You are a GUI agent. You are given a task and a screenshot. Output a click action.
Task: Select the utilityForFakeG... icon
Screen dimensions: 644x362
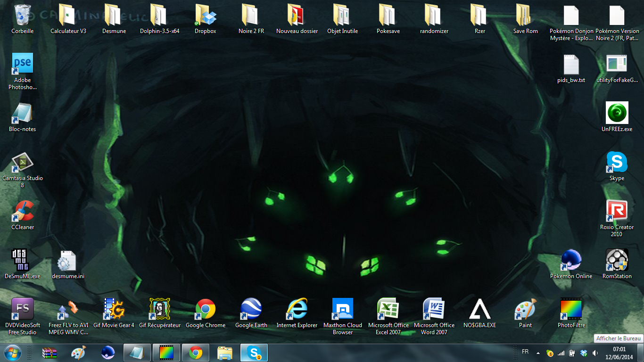tap(617, 68)
